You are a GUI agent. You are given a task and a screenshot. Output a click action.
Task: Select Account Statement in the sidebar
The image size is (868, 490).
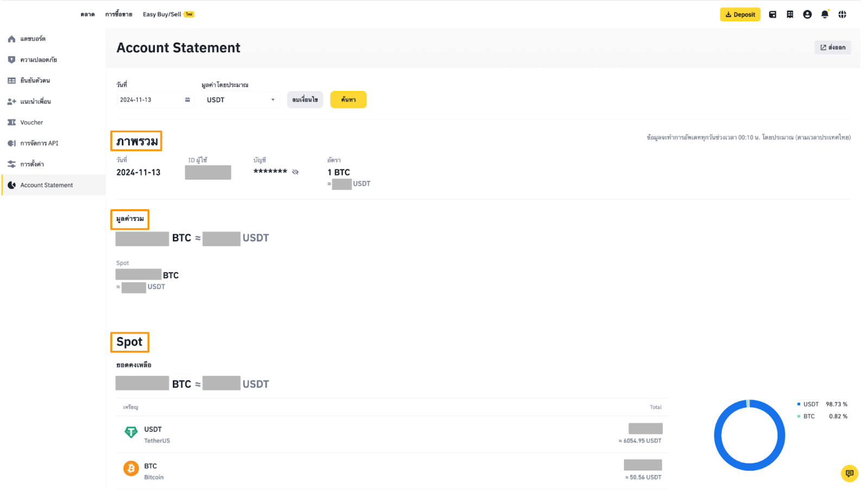point(47,185)
